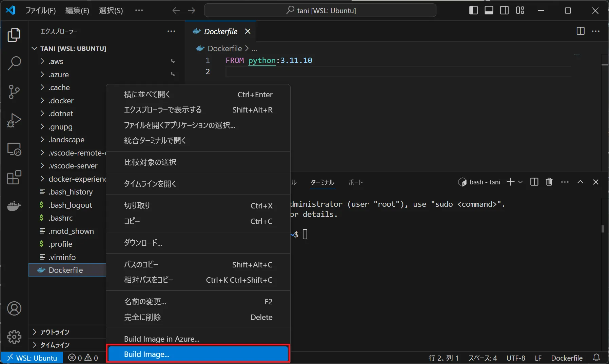This screenshot has width=609, height=364.
Task: Open remote options via WSL: Ubuntu indicator
Action: click(x=32, y=358)
